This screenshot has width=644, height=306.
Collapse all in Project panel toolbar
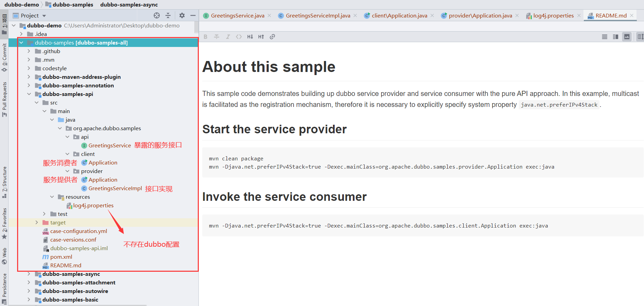168,15
